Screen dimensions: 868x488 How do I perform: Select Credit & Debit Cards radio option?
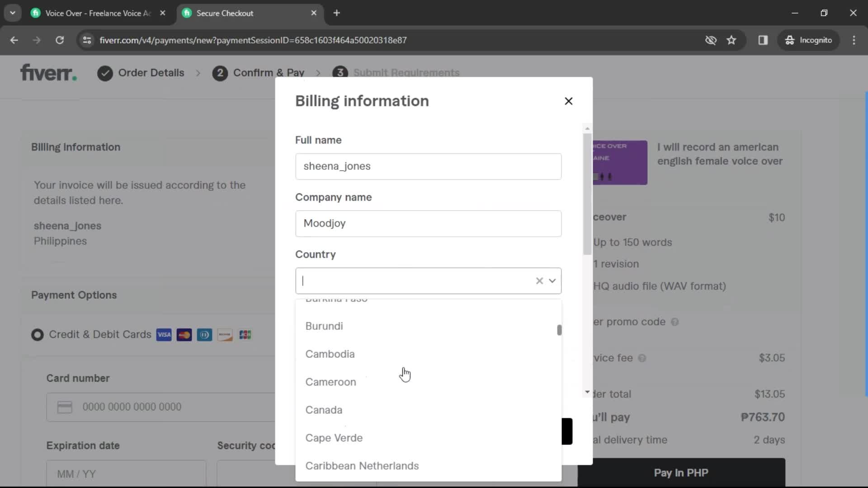pyautogui.click(x=38, y=335)
